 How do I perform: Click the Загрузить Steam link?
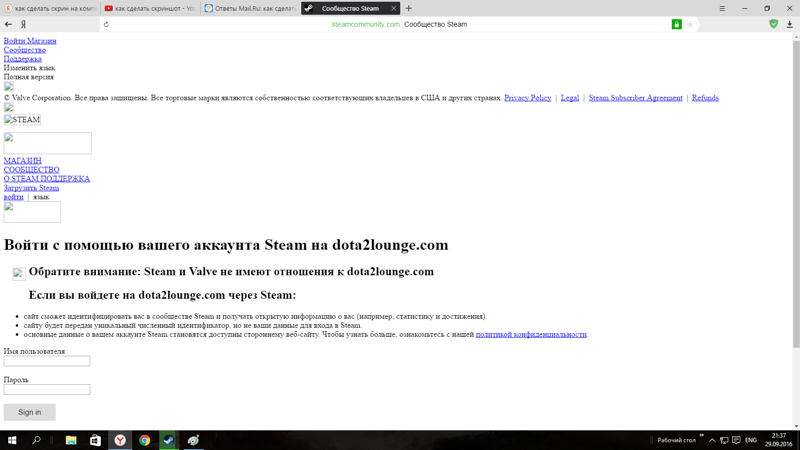[31, 188]
